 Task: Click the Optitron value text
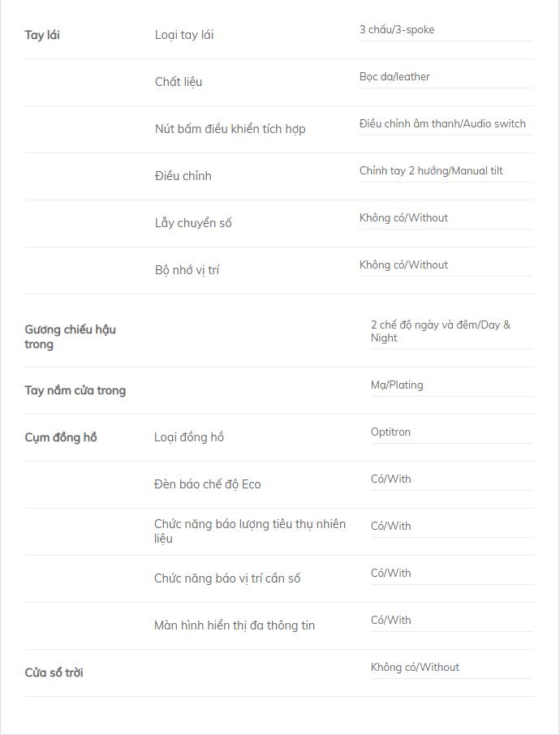(390, 432)
